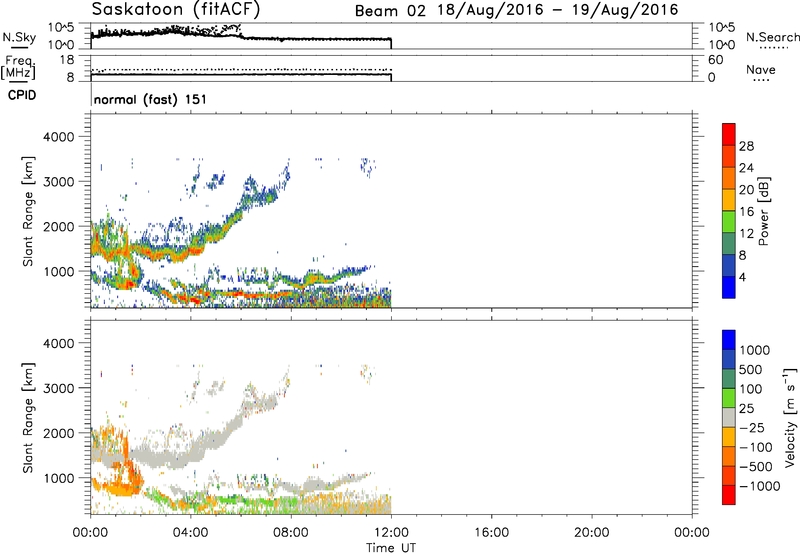The width and height of the screenshot is (800, 554).
Task: Pick the light green segment of Power colorbar
Action: pyautogui.click(x=729, y=222)
